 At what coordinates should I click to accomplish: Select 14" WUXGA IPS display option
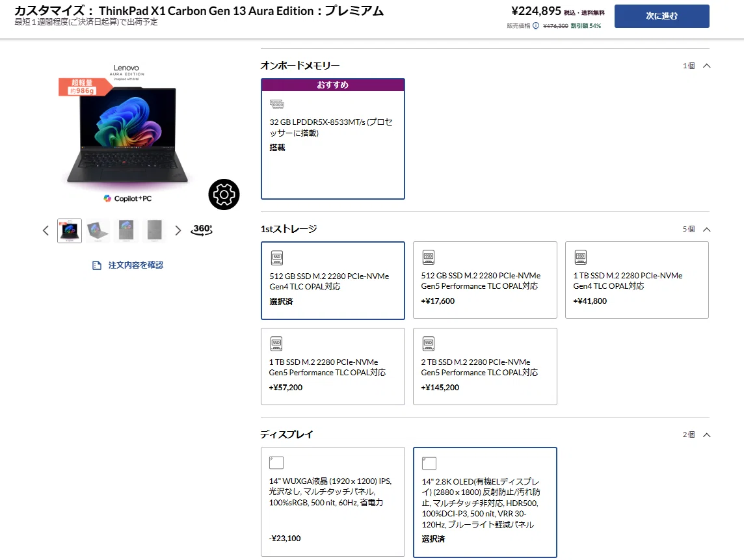coord(332,501)
